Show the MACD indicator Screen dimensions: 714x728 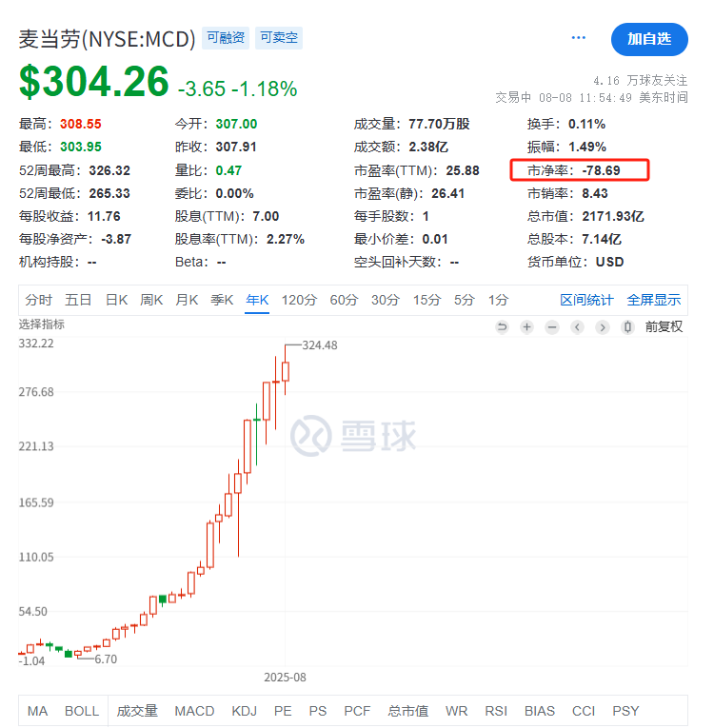coord(194,711)
